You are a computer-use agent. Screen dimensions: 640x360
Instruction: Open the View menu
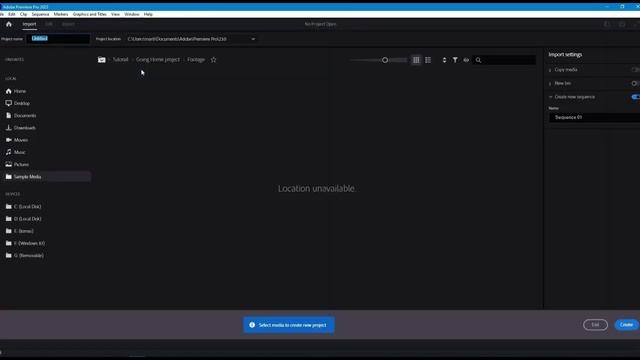click(116, 14)
